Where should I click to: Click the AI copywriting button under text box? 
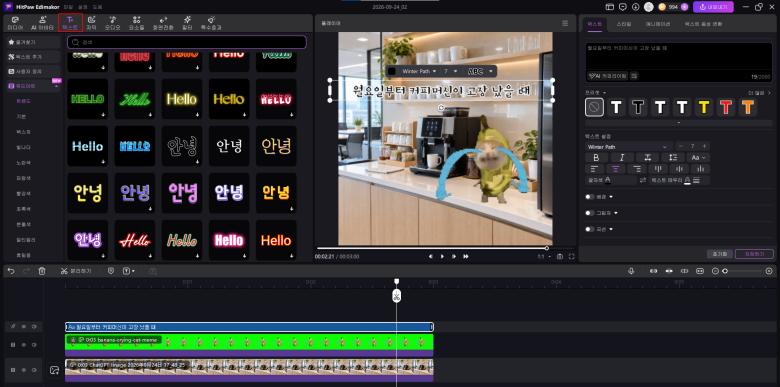[x=607, y=76]
